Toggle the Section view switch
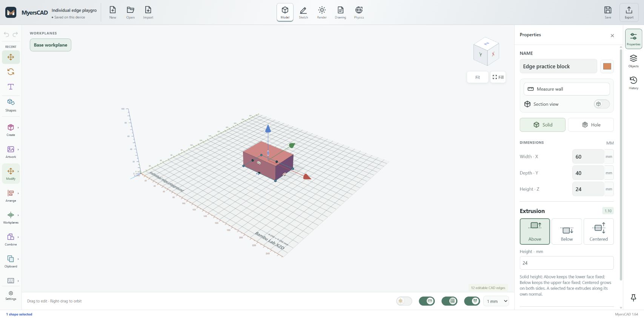Viewport: 644px width, 318px height. [x=601, y=104]
